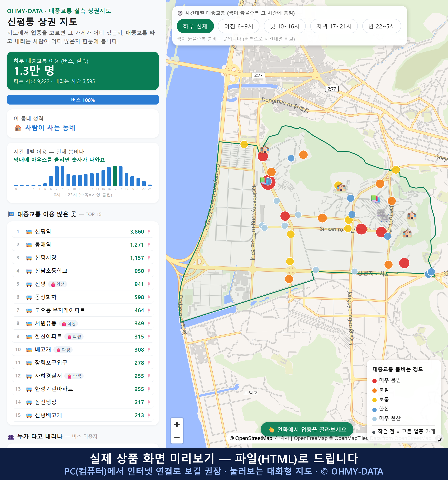
Task: Click map pin icon for 신평시장 row
Action: [149, 258]
